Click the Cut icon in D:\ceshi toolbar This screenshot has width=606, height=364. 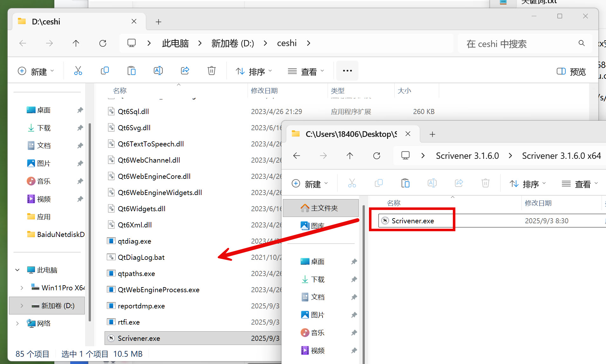click(x=78, y=71)
